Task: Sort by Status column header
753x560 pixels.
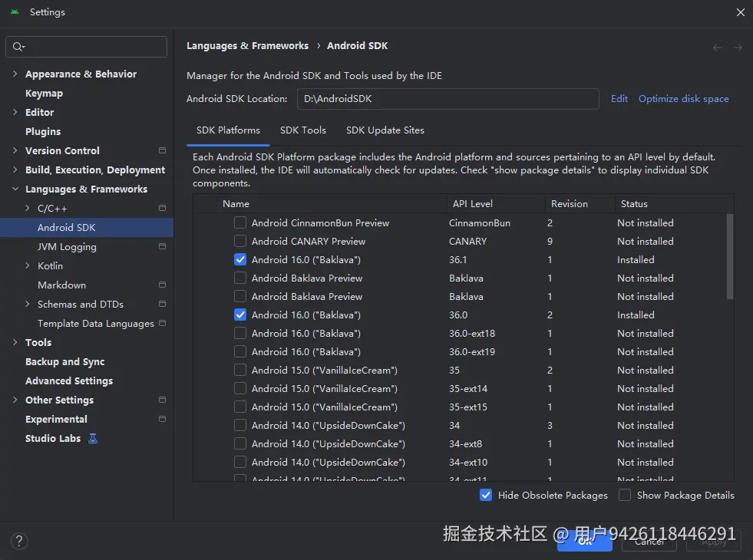Action: click(674, 203)
